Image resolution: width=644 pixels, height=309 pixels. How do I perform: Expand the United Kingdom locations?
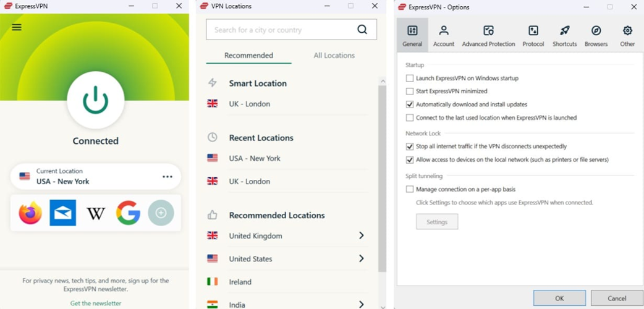(x=362, y=235)
